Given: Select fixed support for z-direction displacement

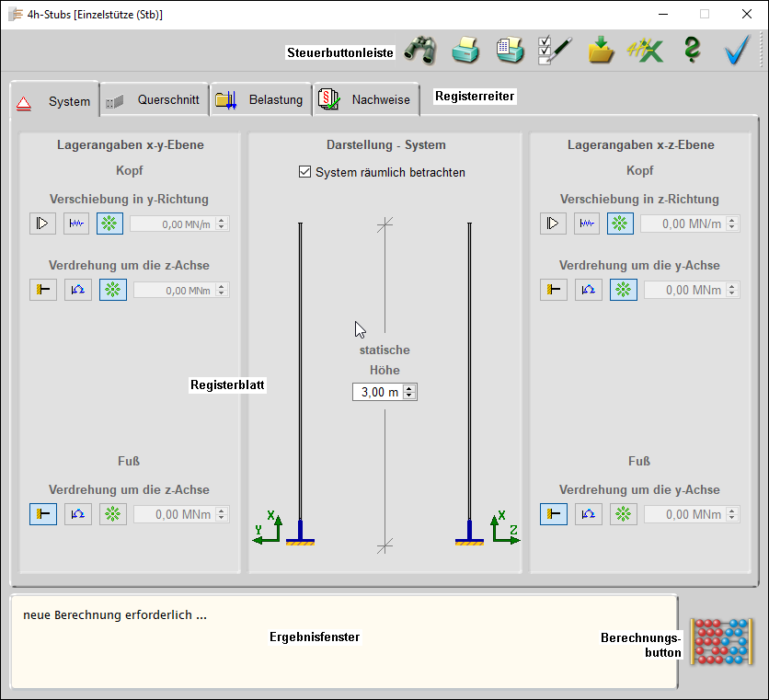Looking at the screenshot, I should click(x=553, y=224).
